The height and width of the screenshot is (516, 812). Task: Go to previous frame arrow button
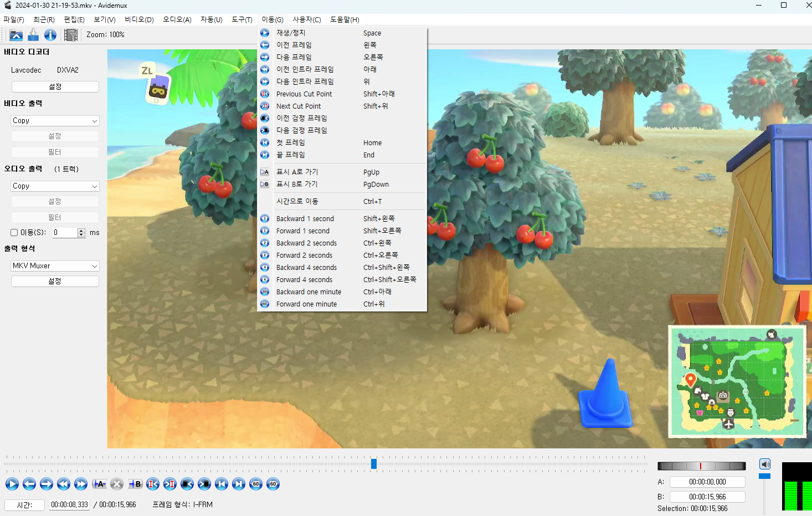pyautogui.click(x=29, y=484)
